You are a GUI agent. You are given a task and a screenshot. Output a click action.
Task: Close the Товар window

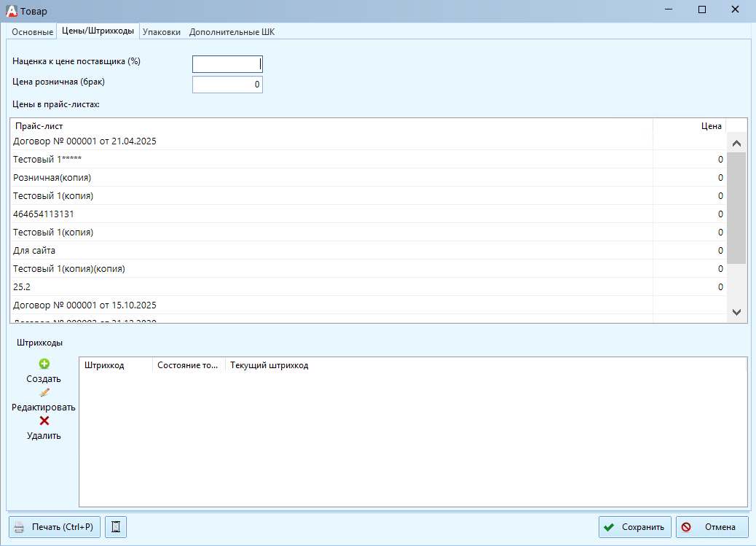(735, 9)
